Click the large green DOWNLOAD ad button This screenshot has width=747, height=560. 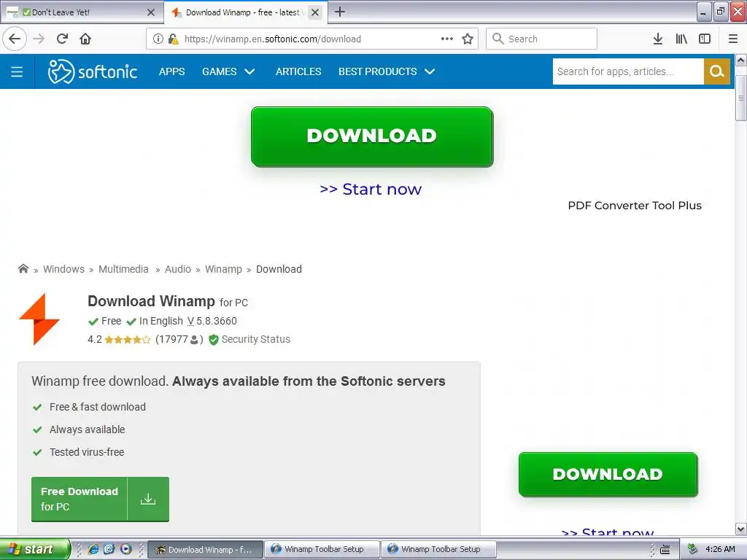pyautogui.click(x=372, y=136)
